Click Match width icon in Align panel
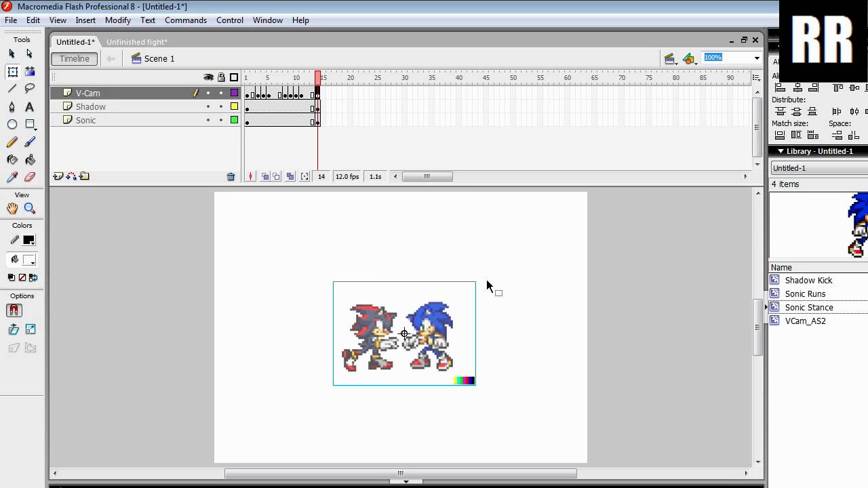Image resolution: width=868 pixels, height=488 pixels. tap(780, 135)
